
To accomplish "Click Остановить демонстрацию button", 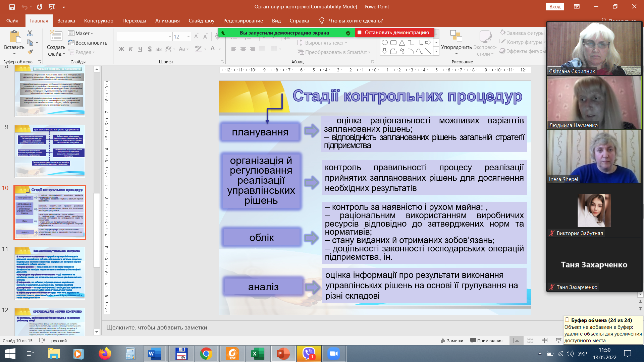I will 394,33.
